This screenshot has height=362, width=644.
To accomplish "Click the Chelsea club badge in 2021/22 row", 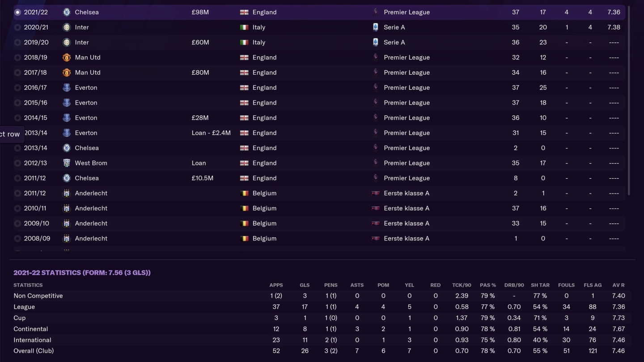I will click(x=67, y=12).
